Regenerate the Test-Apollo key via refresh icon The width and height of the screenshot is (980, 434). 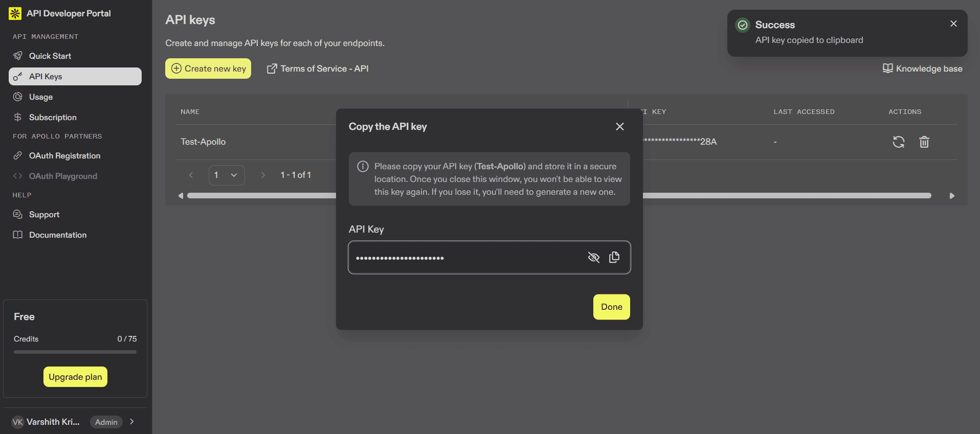coord(899,142)
